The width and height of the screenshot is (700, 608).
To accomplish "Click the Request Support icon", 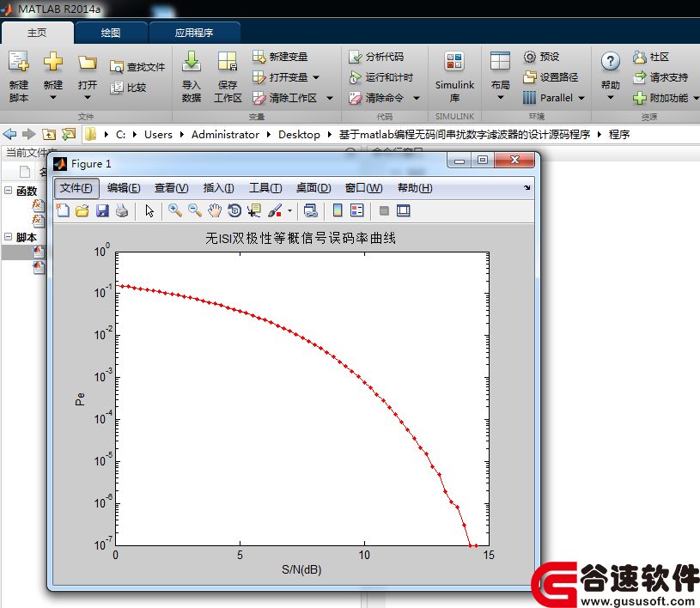I will 639,77.
